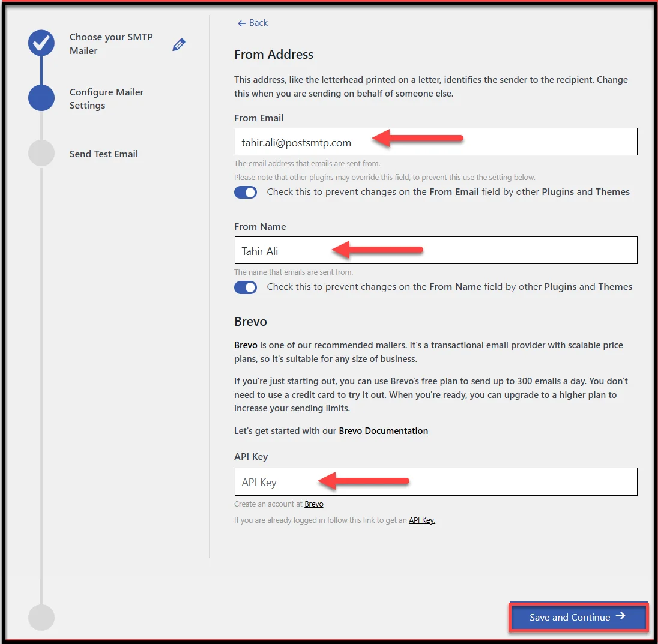Click the checkmark icon on the completed step

tap(41, 43)
